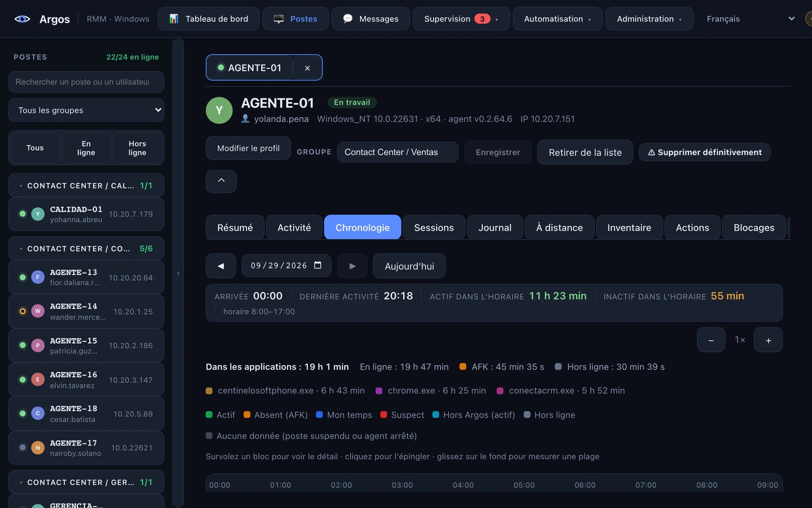Open the Administration dropdown menu
This screenshot has width=812, height=508.
pyautogui.click(x=649, y=19)
